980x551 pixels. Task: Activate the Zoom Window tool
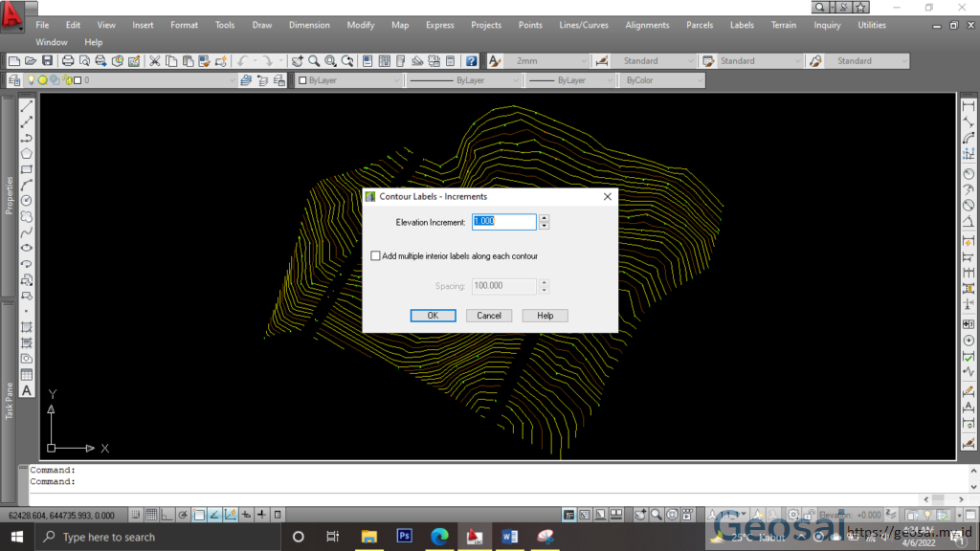click(331, 60)
